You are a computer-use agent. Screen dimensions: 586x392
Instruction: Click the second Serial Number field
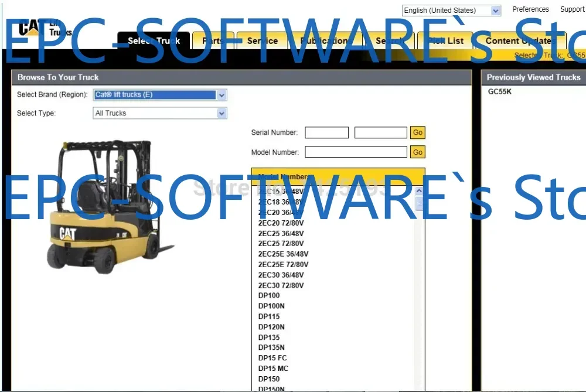[380, 132]
